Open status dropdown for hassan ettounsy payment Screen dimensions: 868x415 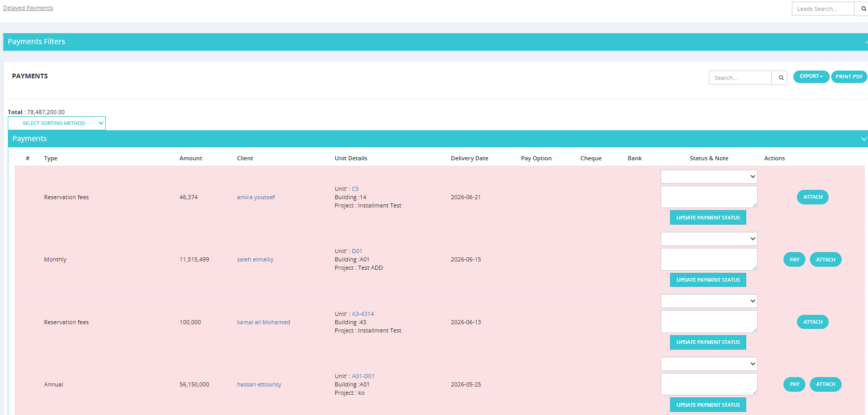click(709, 364)
